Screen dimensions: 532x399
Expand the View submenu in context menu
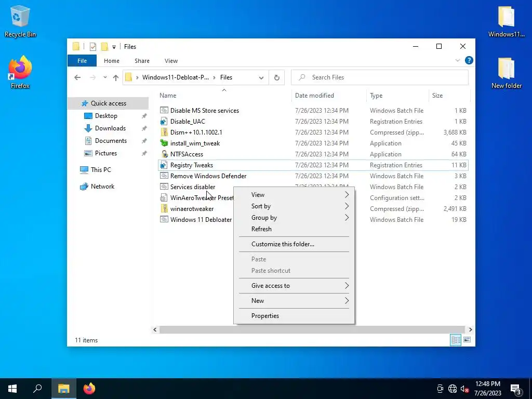294,194
